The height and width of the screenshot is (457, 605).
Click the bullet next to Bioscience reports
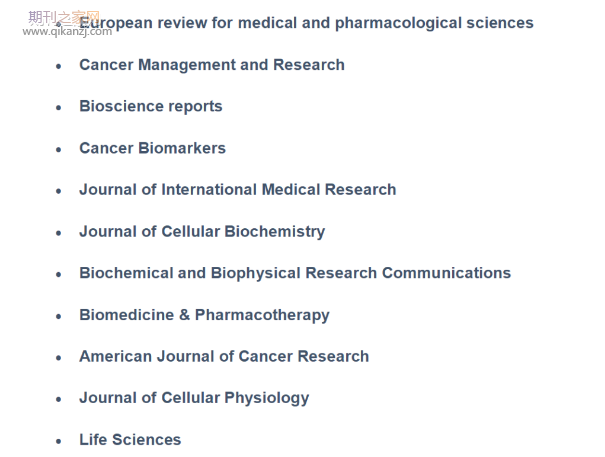pyautogui.click(x=59, y=108)
